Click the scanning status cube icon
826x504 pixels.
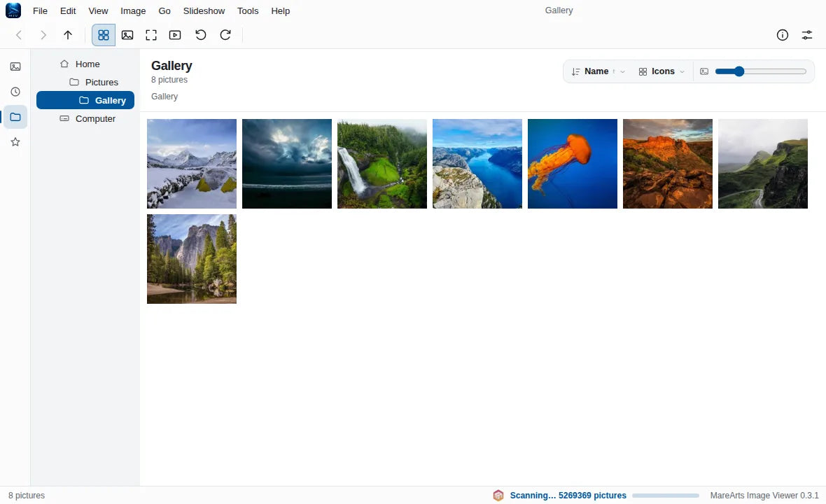tap(498, 495)
